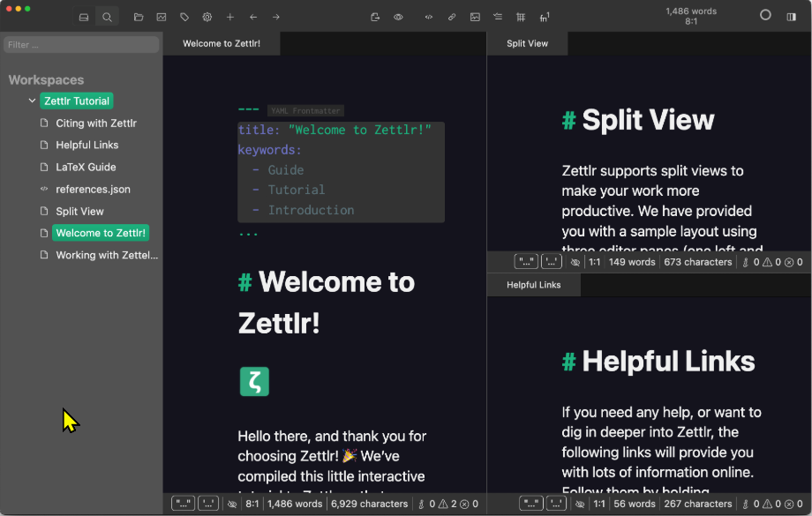
Task: Click 56 words in Helpful Links status bar
Action: click(635, 505)
